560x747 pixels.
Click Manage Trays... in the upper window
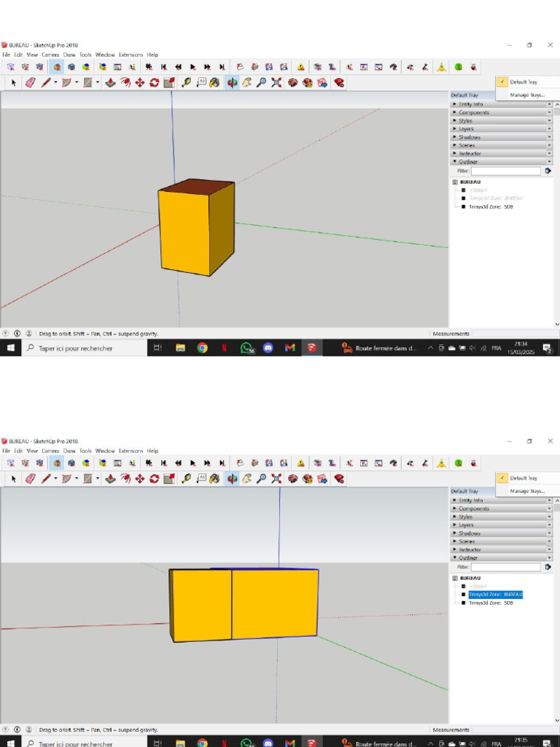pos(527,94)
